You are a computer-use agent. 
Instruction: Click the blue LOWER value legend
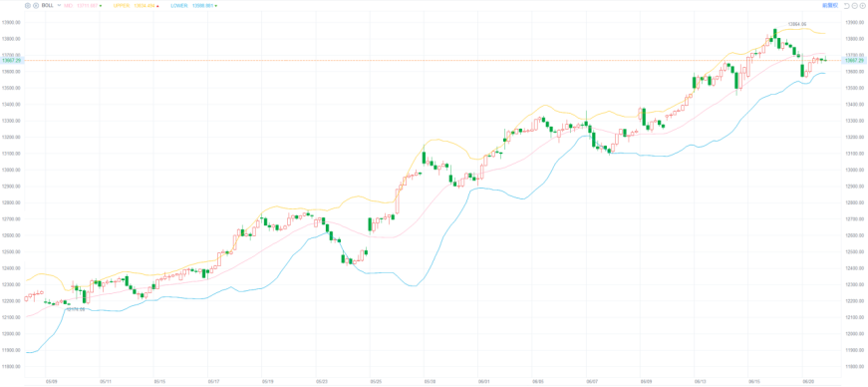193,6
